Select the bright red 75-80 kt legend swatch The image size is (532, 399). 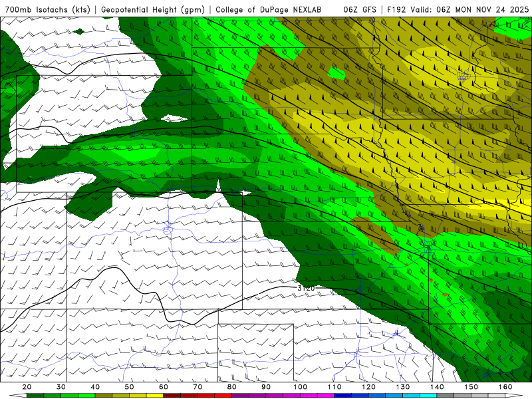coord(223,396)
